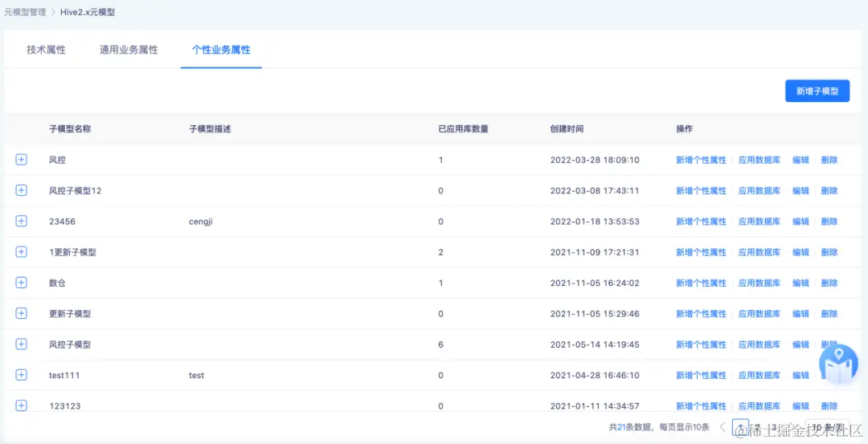This screenshot has width=868, height=444.
Task: Expand the 123123 row
Action: pyautogui.click(x=21, y=405)
